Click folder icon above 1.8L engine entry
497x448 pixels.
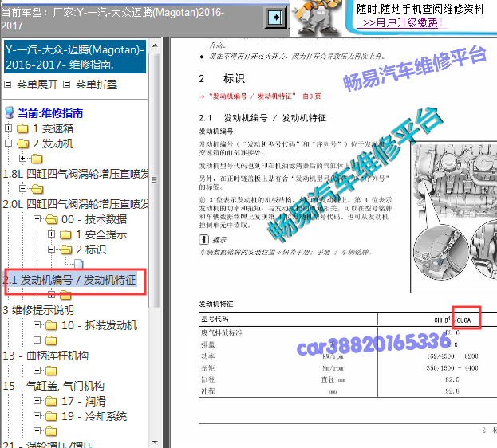pyautogui.click(x=37, y=159)
